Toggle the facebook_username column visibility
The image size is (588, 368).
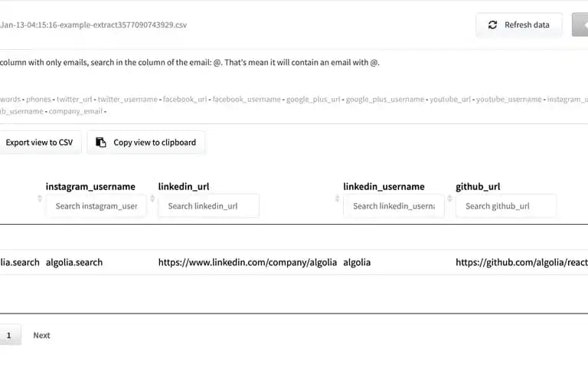(247, 100)
